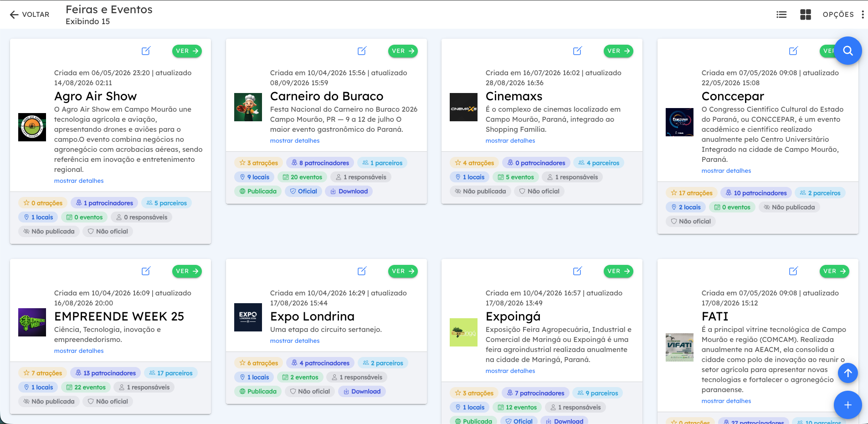Click the blue search floating button
Screen dimensions: 868x424
[847, 51]
